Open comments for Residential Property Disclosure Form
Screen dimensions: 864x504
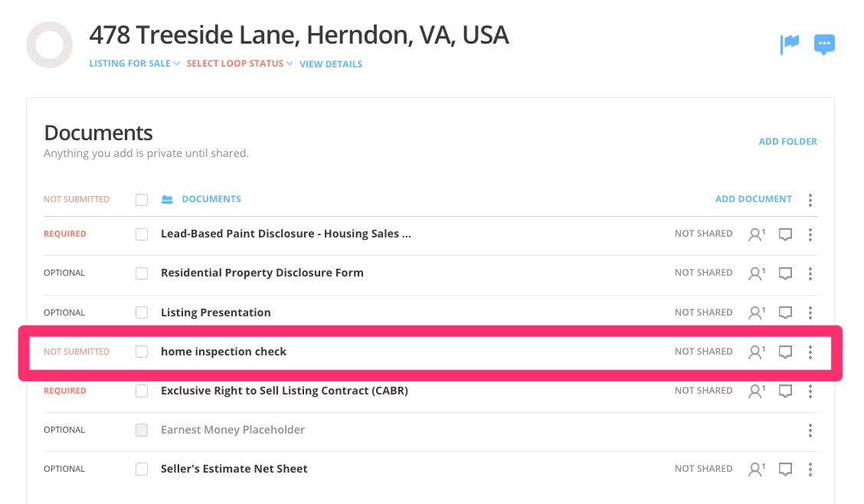coord(785,273)
